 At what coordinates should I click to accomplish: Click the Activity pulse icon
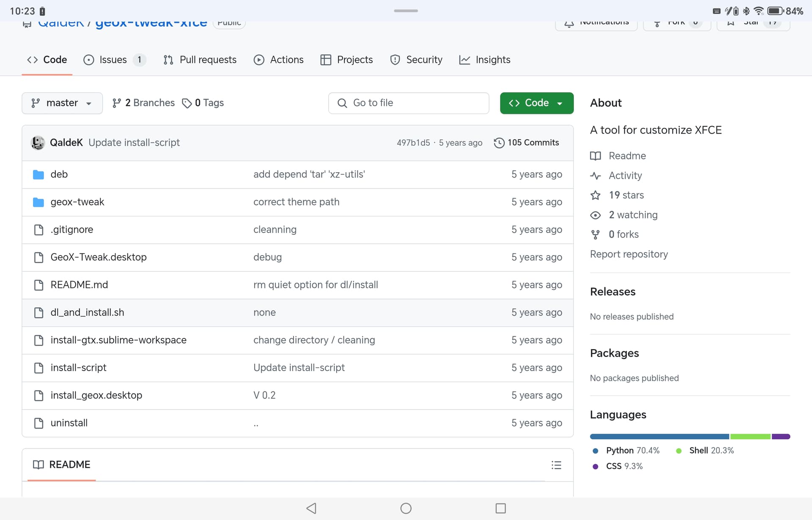point(595,176)
